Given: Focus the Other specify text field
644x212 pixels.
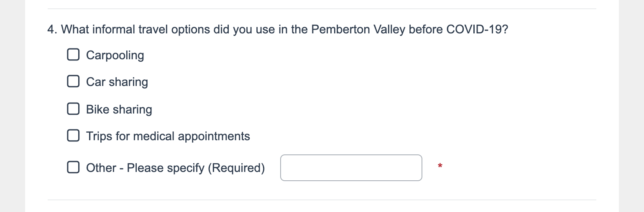Looking at the screenshot, I should click(351, 168).
